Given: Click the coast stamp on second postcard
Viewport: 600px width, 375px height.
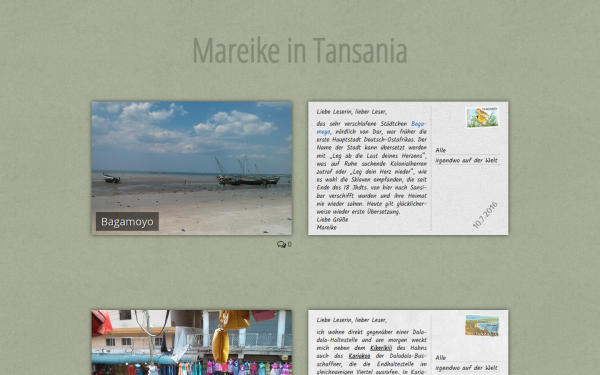Looking at the screenshot, I should (482, 326).
